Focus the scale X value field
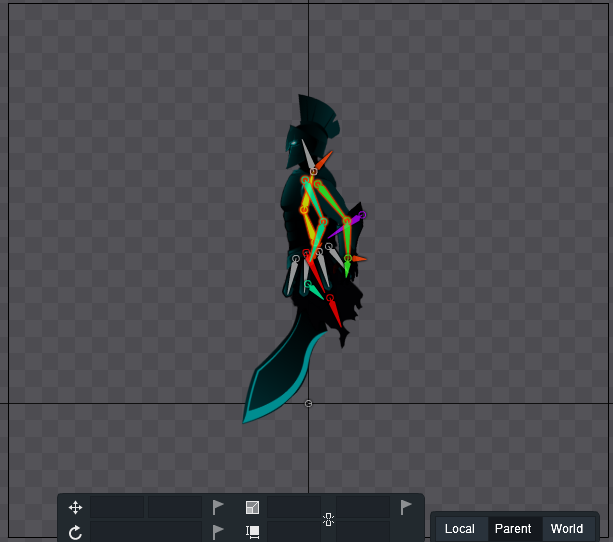613x542 pixels. point(294,507)
